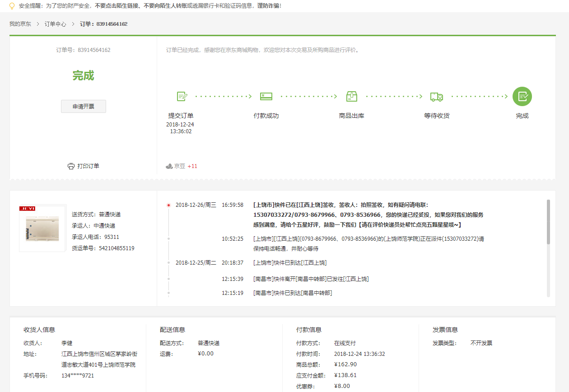Click 普通快递 next to 配送方式
This screenshot has width=569, height=392.
point(209,343)
